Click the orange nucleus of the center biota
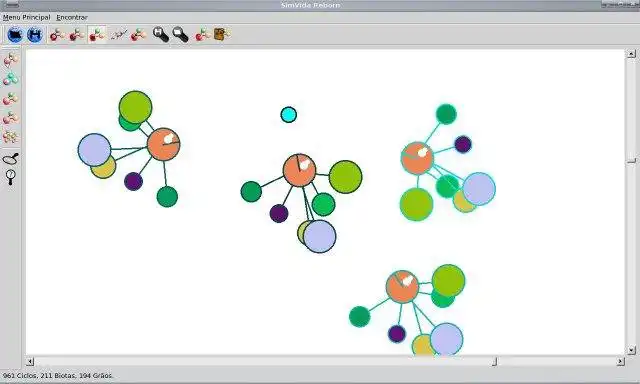The height and width of the screenshot is (384, 640). click(300, 170)
